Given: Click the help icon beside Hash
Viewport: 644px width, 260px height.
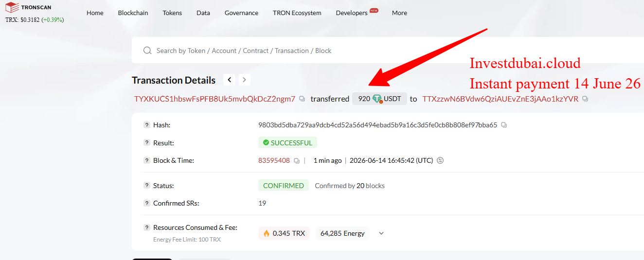Looking at the screenshot, I should (147, 125).
